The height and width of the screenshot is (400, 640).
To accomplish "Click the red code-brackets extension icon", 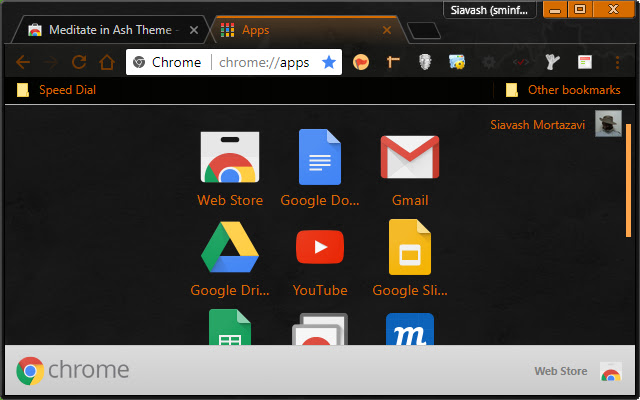I will pyautogui.click(x=521, y=62).
